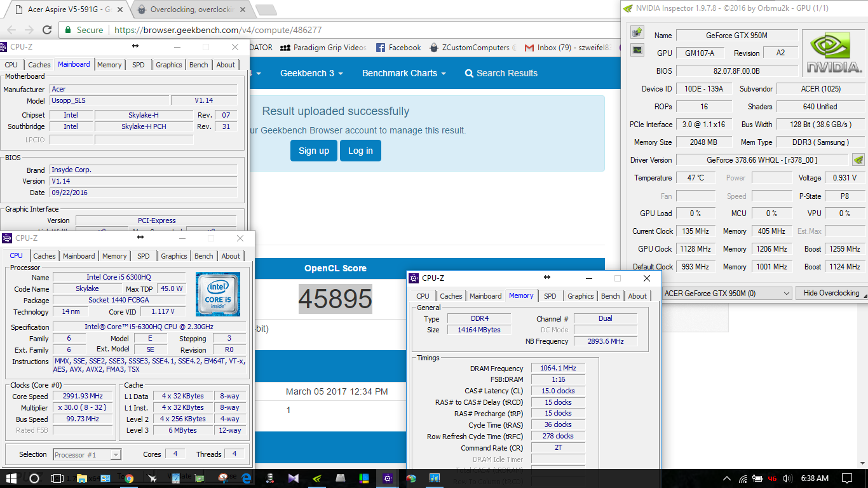Click the GeForce GTX 950M name field
Viewport: 868px width, 488px height.
(736, 36)
